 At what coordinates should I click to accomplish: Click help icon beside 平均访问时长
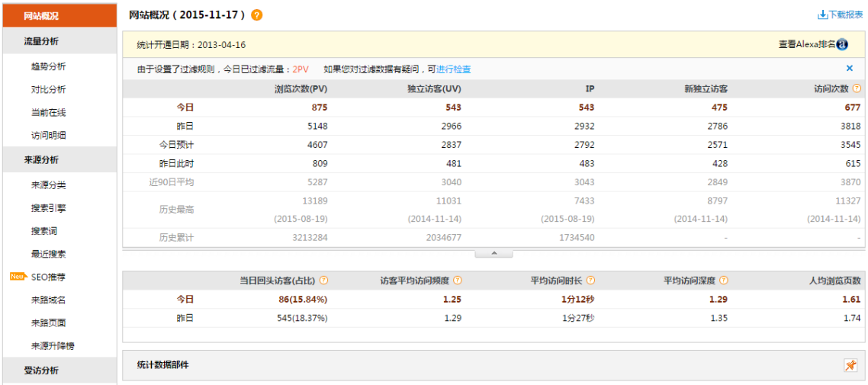[x=590, y=281]
